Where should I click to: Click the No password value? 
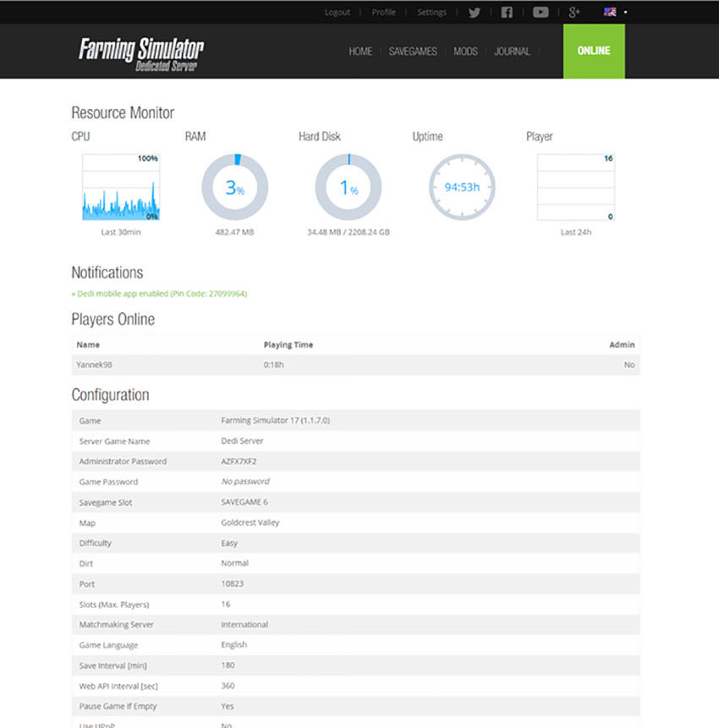point(245,481)
